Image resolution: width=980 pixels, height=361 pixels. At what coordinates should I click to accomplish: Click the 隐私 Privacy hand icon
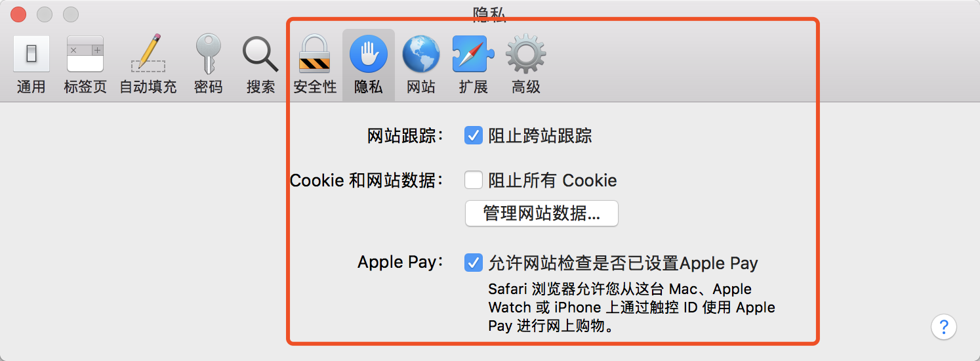pyautogui.click(x=369, y=54)
